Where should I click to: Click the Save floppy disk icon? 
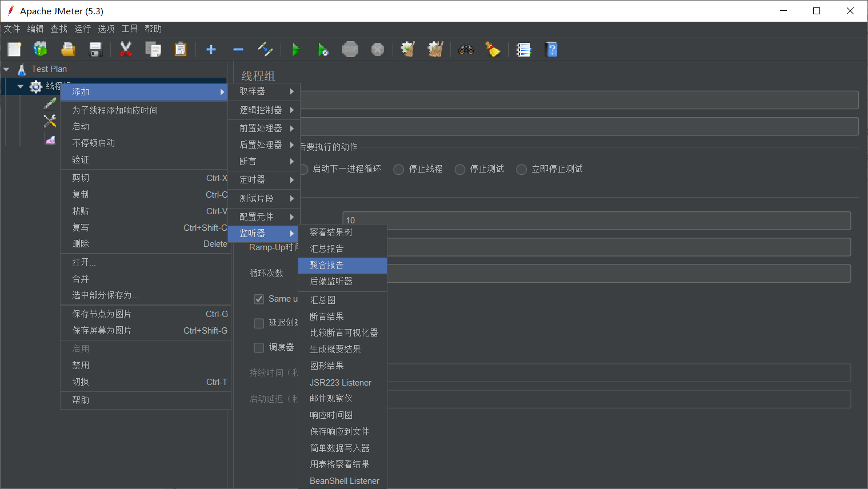click(95, 50)
